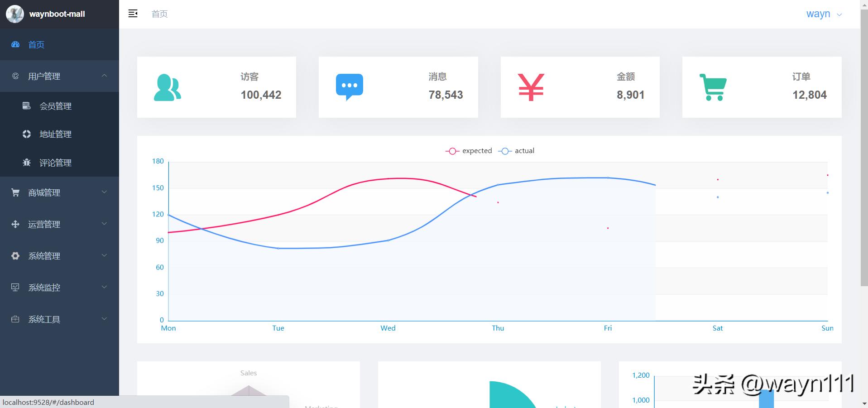
Task: Click the vertical page scrollbar thumb
Action: click(x=864, y=148)
